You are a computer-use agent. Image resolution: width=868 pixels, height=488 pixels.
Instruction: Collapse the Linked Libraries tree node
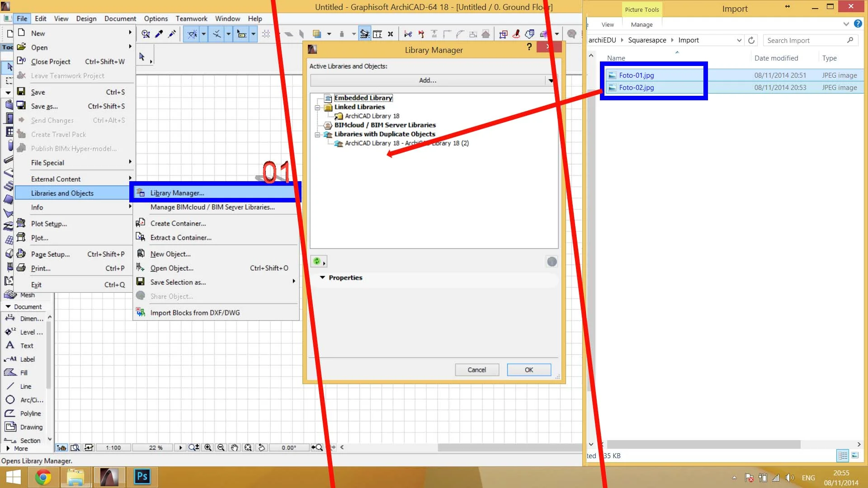coord(317,108)
